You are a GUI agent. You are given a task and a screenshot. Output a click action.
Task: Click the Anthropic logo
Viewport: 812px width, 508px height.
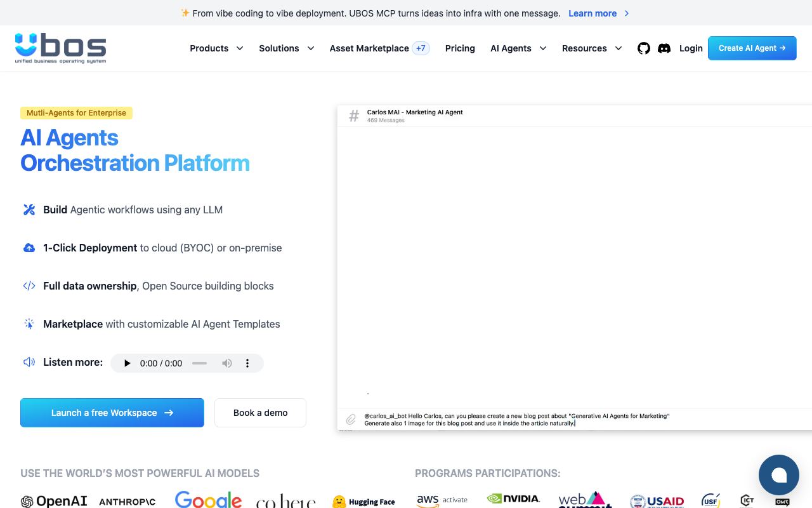(128, 502)
